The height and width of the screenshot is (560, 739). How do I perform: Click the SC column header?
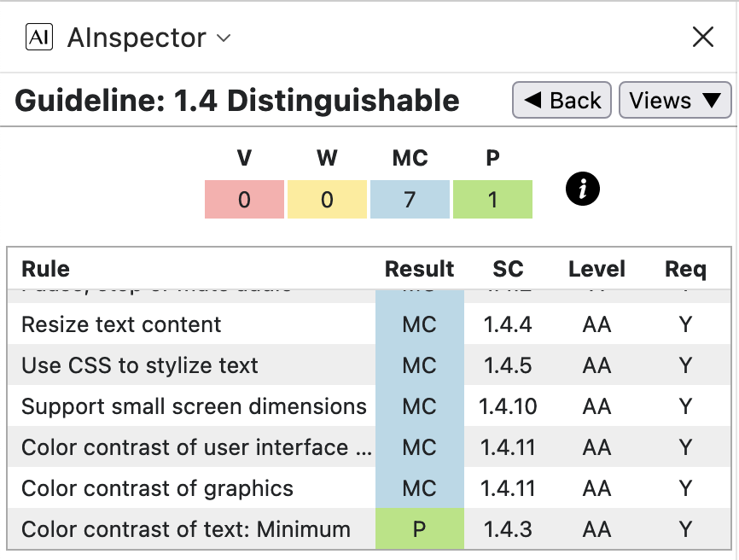(x=508, y=269)
